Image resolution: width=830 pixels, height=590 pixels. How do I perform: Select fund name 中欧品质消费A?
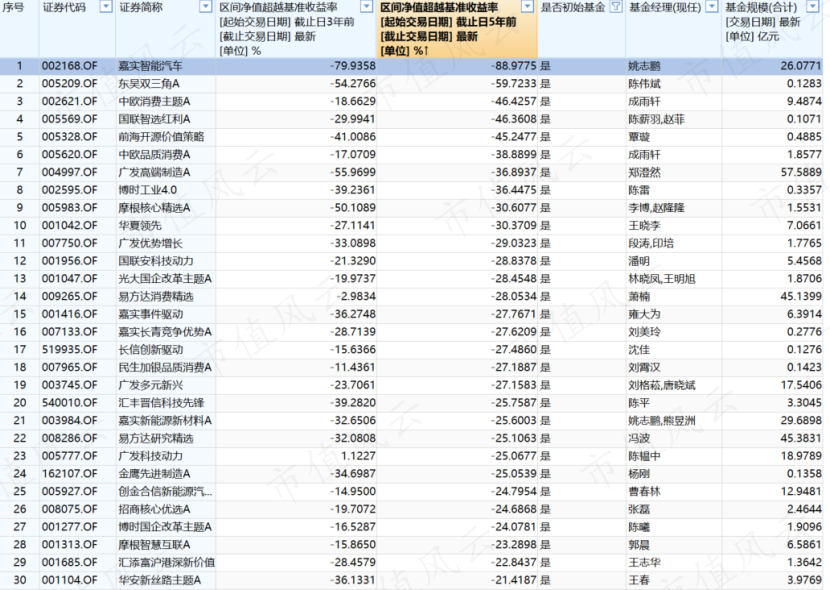(x=154, y=155)
